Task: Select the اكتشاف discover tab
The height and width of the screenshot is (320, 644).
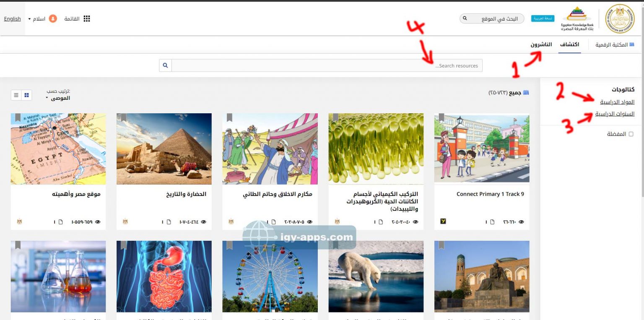Action: pos(569,44)
